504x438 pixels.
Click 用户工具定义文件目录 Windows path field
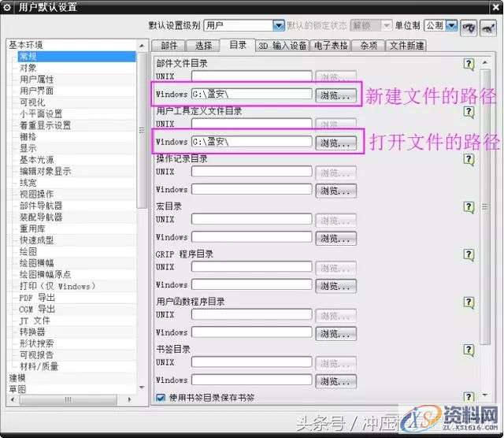[252, 142]
